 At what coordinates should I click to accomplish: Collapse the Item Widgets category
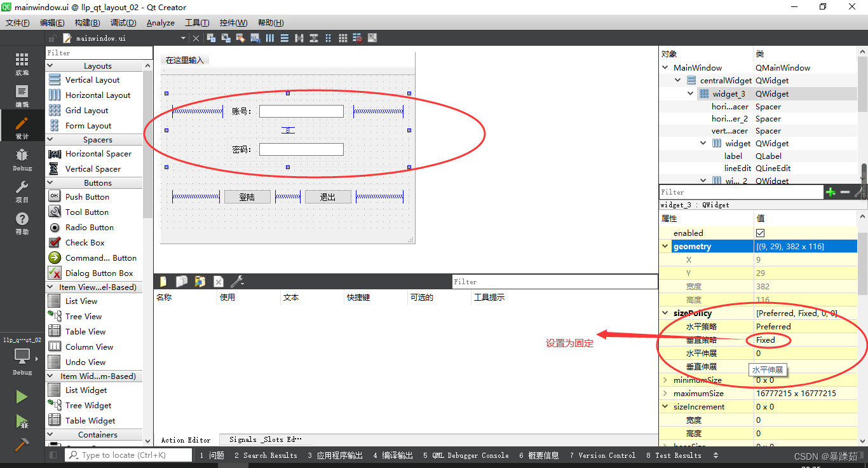[x=51, y=376]
